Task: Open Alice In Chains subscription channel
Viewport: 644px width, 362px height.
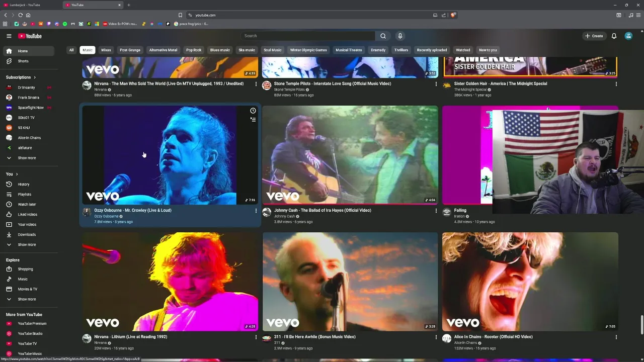Action: (29, 138)
